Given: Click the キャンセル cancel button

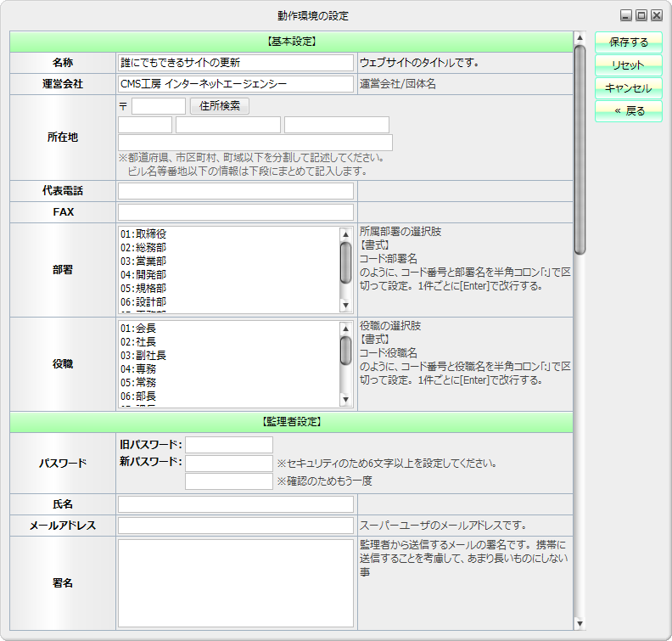Looking at the screenshot, I should 628,88.
